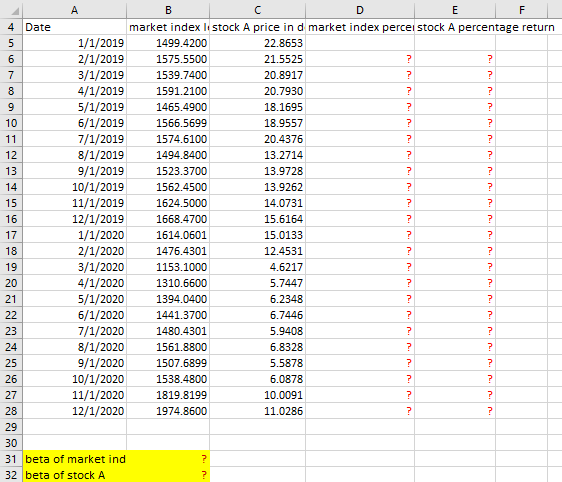Click stock price cell 22.8653
Viewport: 562px width, 482px height.
coord(257,43)
